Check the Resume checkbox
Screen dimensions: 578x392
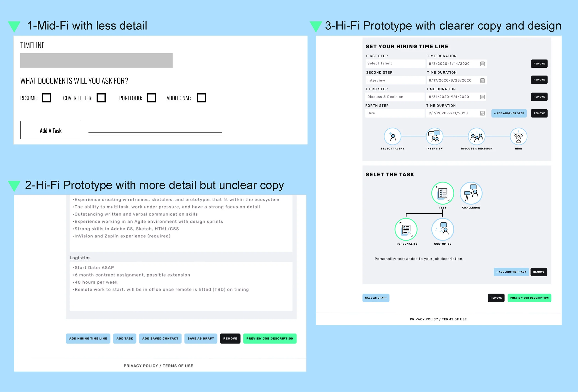pos(46,98)
